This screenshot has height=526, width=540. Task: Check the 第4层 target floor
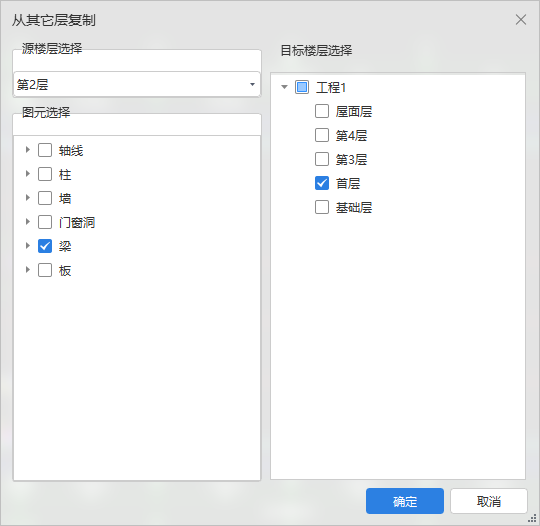point(322,135)
